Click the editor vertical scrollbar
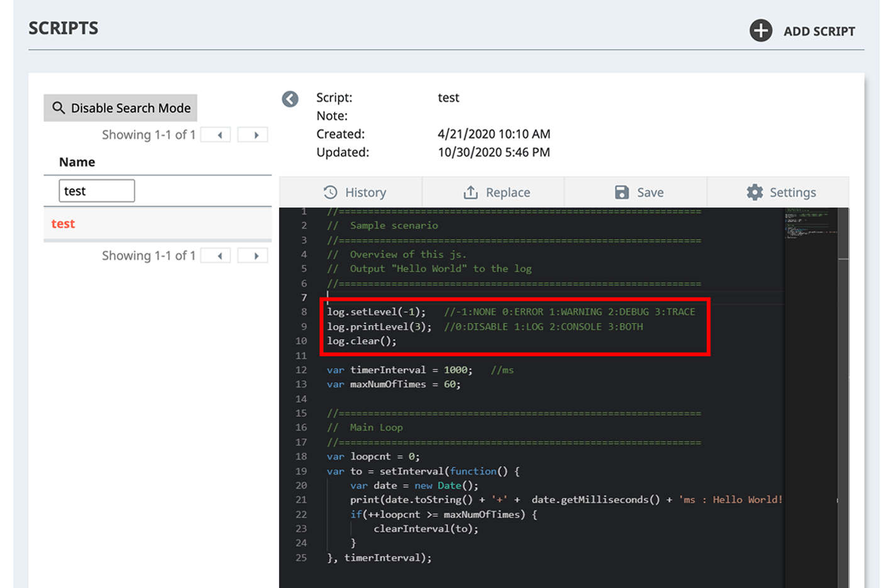The height and width of the screenshot is (588, 893). (843, 397)
